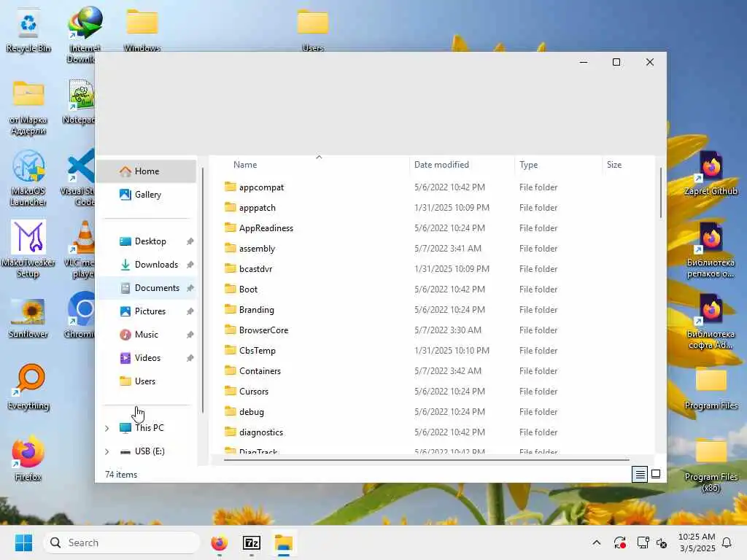Image resolution: width=747 pixels, height=560 pixels.
Task: Open the folder от Марка Аддерли
Action: pos(28,108)
